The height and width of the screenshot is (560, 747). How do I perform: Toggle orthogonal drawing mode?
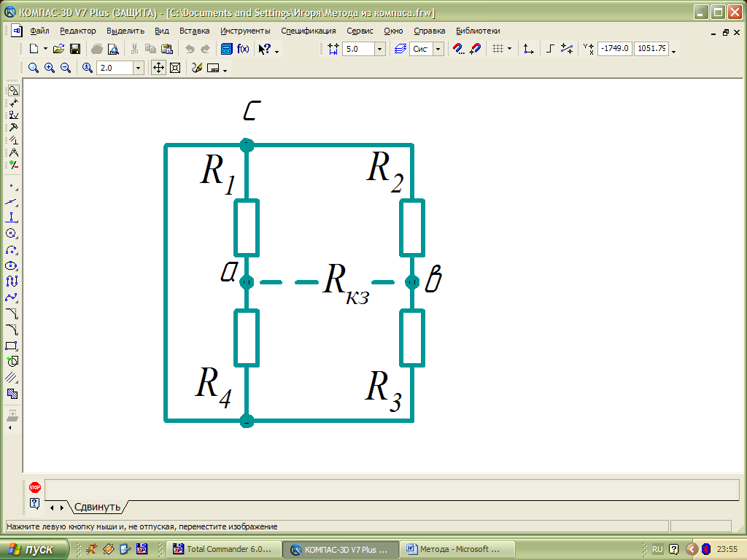tap(551, 49)
